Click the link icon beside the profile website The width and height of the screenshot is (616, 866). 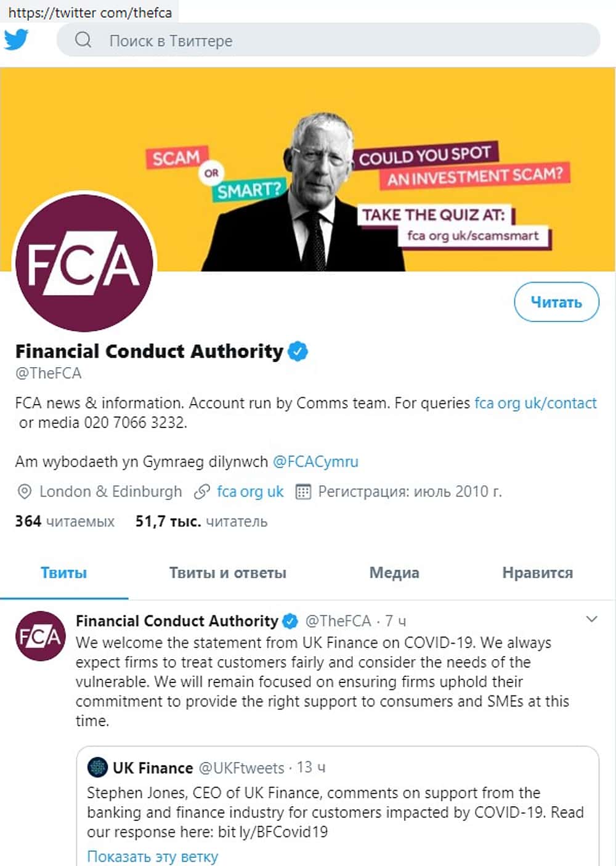(x=202, y=492)
